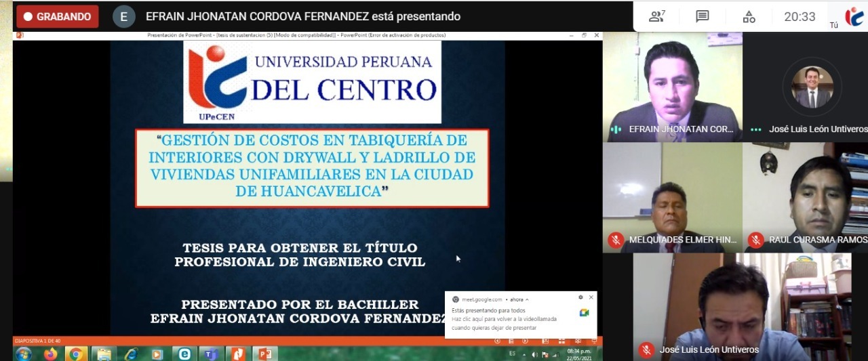The image size is (868, 361).
Task: Click the thesis title box on the slide
Action: 312,167
